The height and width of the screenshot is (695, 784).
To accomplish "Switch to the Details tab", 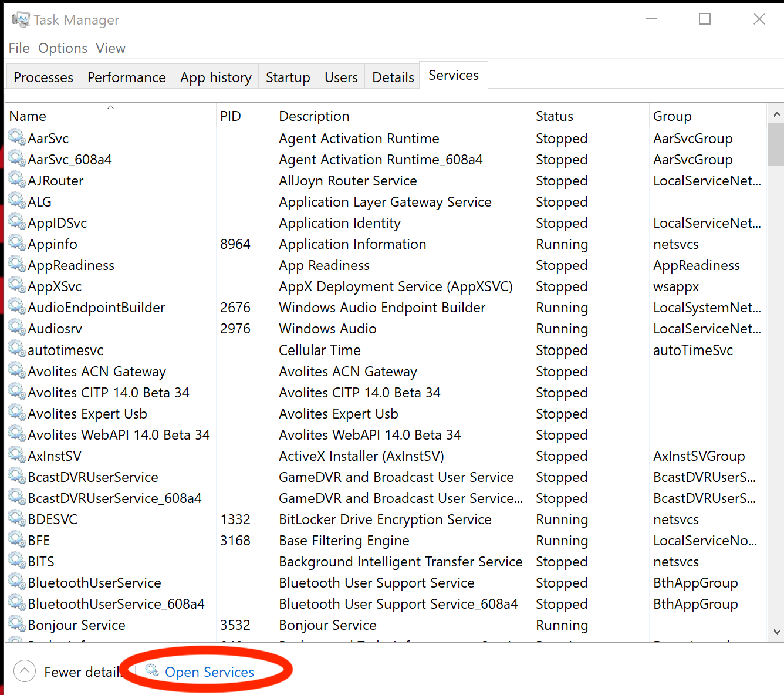I will pyautogui.click(x=393, y=77).
